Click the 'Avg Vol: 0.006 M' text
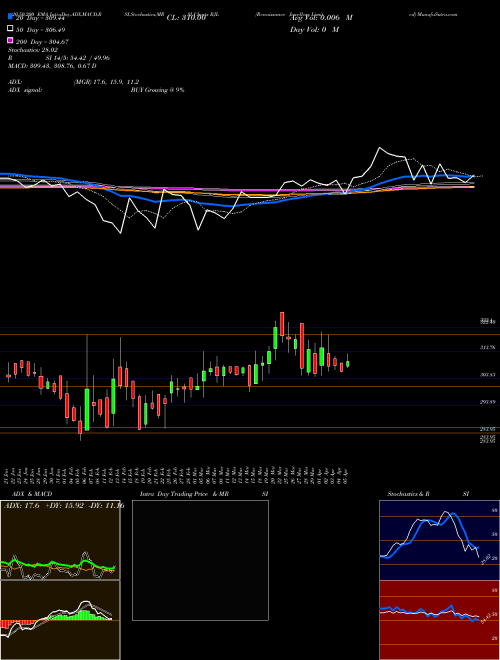The height and width of the screenshot is (660, 500). click(321, 18)
